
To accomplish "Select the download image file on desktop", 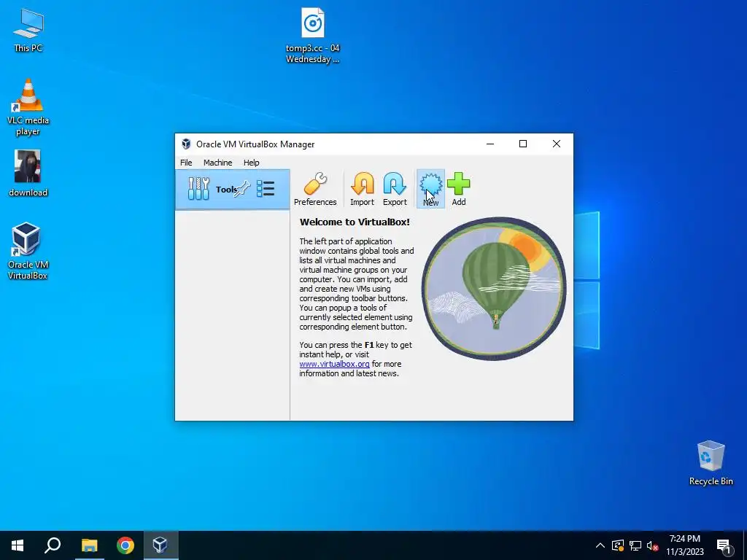I will 28,174.
